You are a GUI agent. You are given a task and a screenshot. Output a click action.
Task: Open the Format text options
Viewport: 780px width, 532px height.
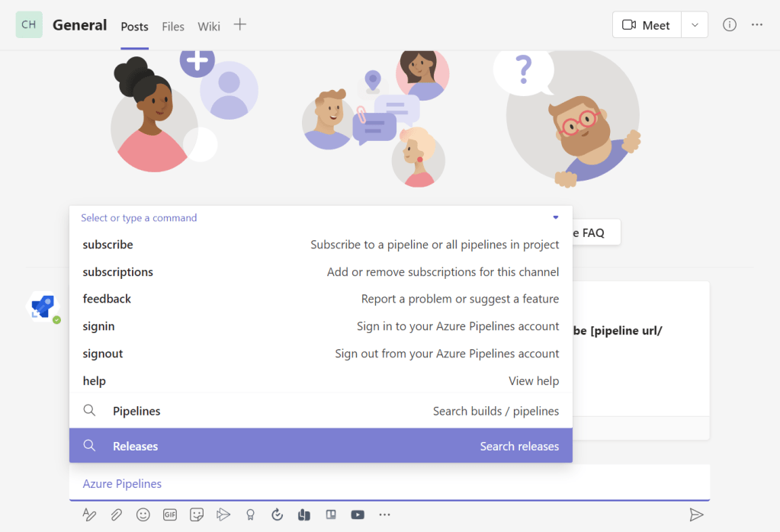(89, 514)
